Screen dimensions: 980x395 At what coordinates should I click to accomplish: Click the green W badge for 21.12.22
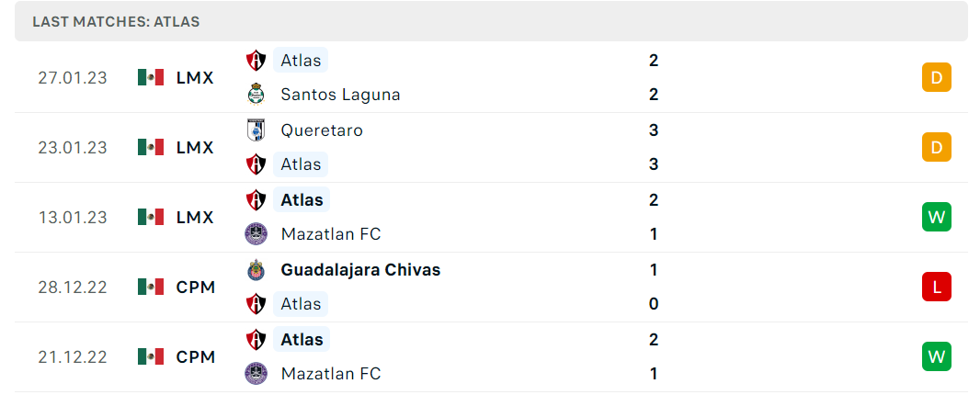click(x=936, y=356)
